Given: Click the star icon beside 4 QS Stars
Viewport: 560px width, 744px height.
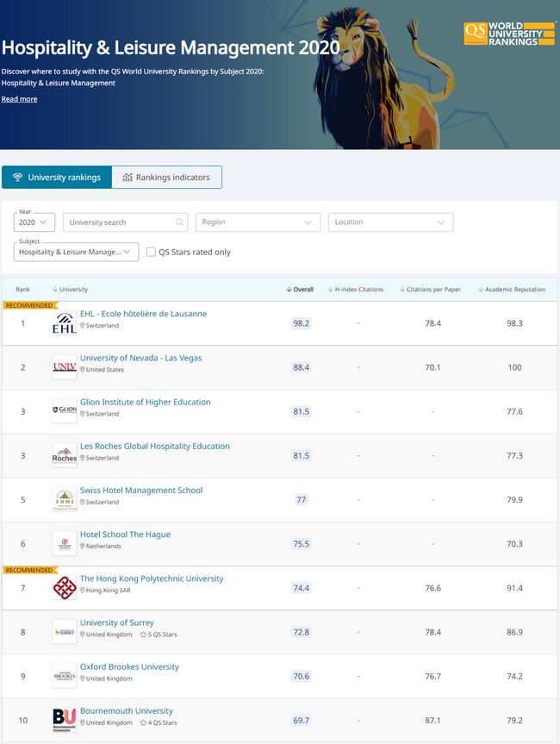Looking at the screenshot, I should [x=143, y=722].
